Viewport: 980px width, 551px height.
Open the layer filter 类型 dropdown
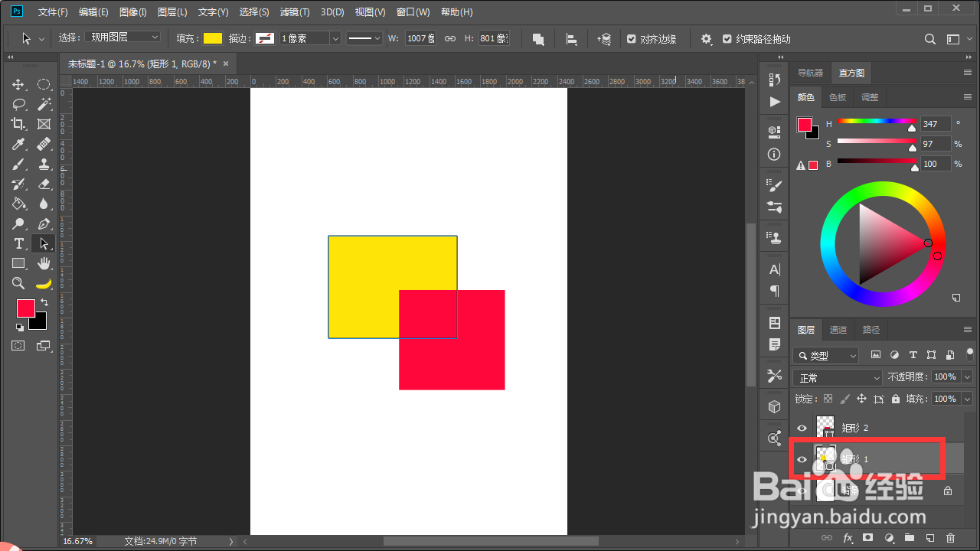pos(825,356)
